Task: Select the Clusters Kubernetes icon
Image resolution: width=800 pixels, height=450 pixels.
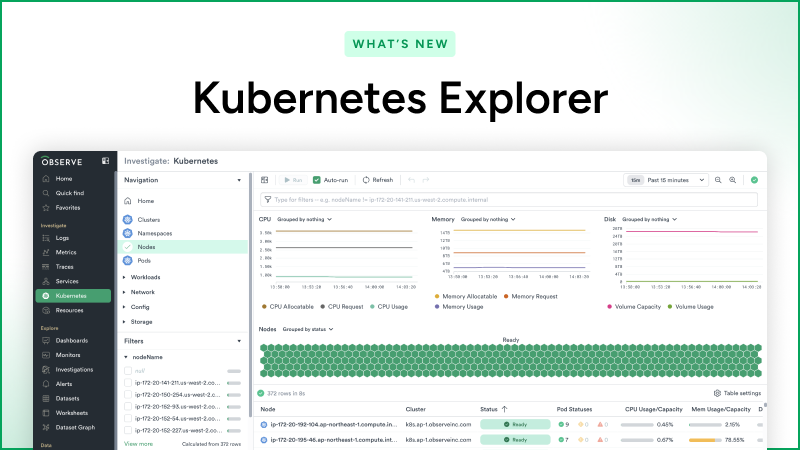Action: 128,219
